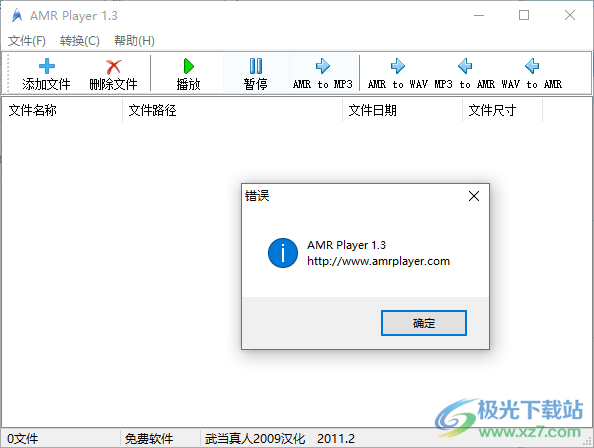Image resolution: width=594 pixels, height=448 pixels.
Task: Sort by 文件路径 column header
Action: pyautogui.click(x=232, y=110)
